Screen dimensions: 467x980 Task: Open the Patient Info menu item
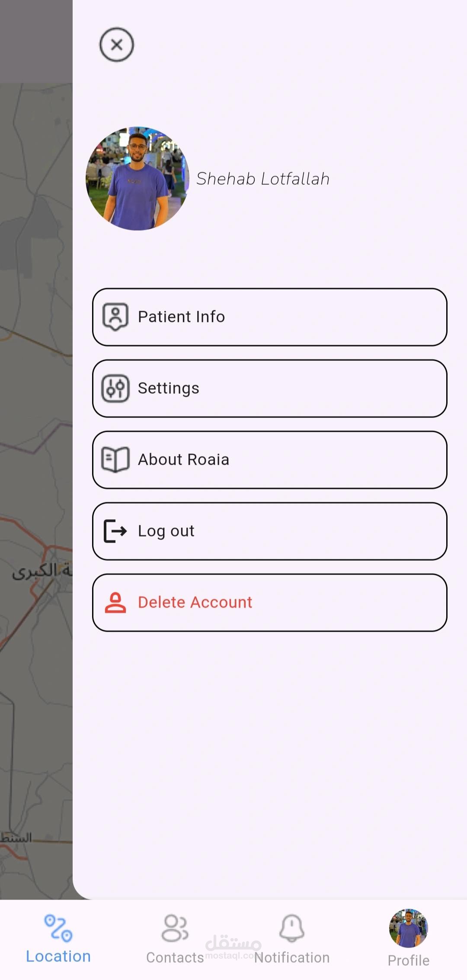[x=269, y=317]
